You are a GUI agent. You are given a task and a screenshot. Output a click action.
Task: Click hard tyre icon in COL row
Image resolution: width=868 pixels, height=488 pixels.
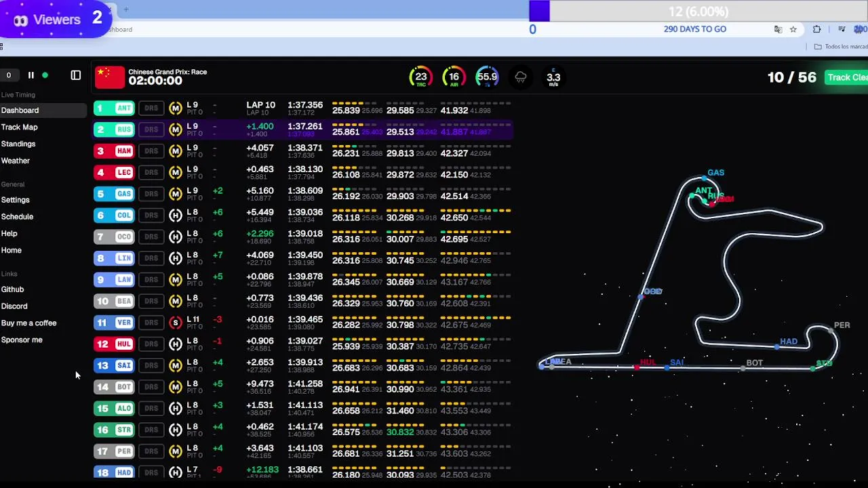coord(176,216)
